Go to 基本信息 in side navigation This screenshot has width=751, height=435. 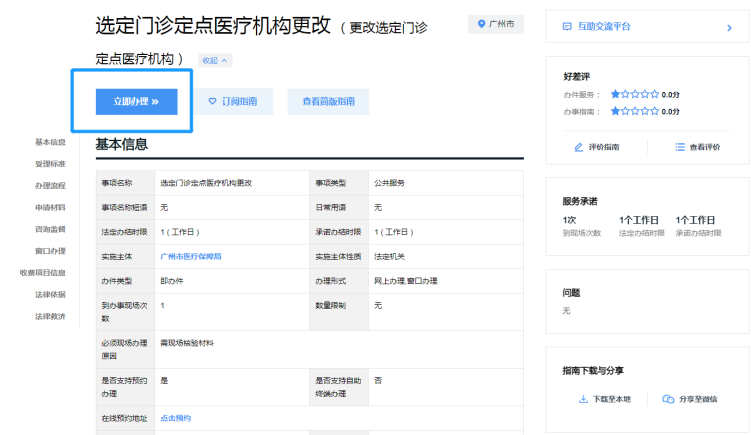pos(50,142)
